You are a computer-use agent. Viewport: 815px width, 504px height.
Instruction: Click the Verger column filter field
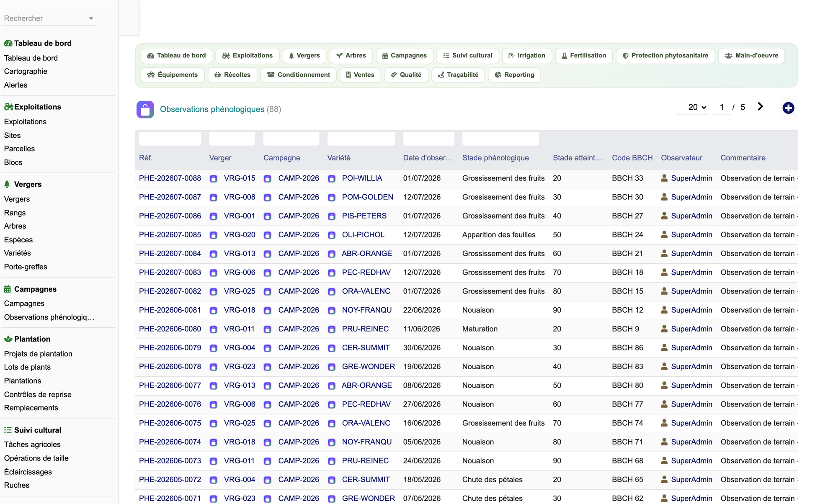point(232,139)
